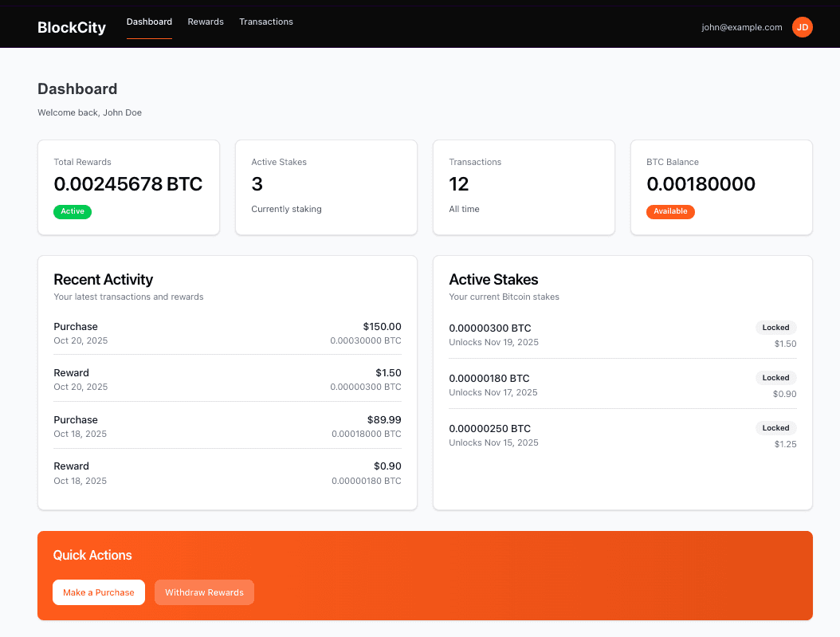
Task: Go to the Transactions tab
Action: [266, 22]
